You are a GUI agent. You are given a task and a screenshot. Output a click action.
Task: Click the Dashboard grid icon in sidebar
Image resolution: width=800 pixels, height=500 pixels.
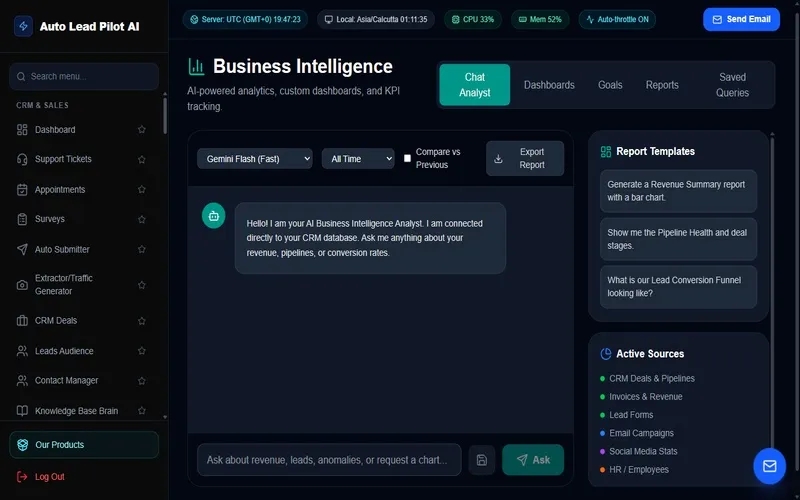[22, 130]
